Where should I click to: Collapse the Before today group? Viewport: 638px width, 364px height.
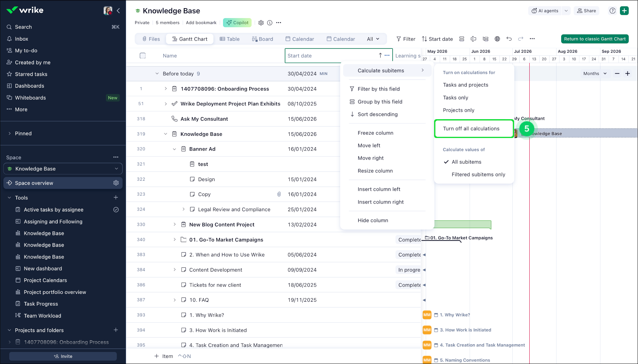click(x=157, y=74)
